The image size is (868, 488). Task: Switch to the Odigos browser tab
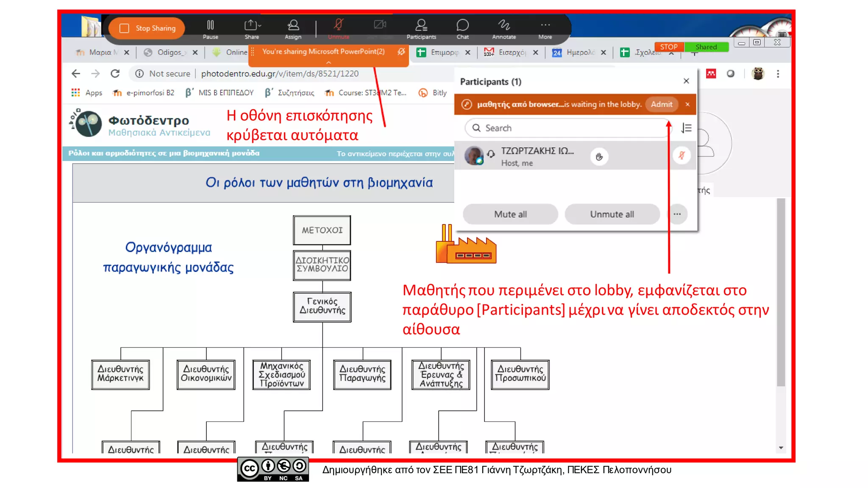click(169, 53)
